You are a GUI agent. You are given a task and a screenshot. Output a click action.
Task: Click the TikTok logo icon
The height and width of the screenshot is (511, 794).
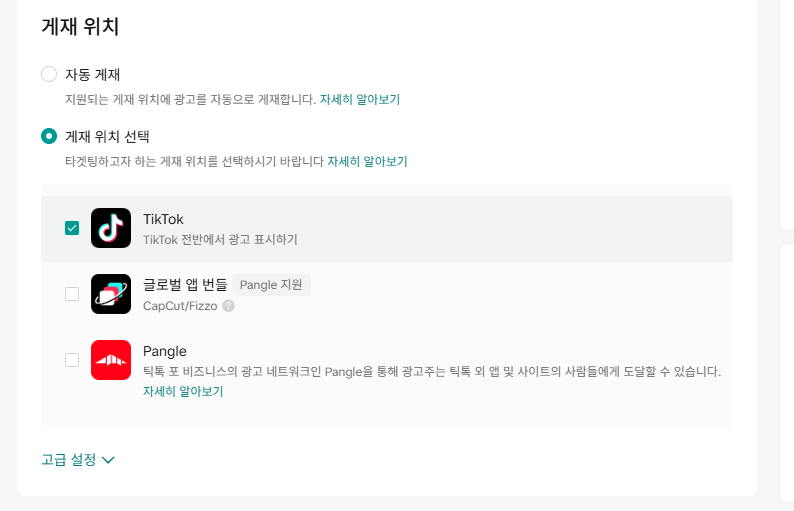(x=111, y=228)
